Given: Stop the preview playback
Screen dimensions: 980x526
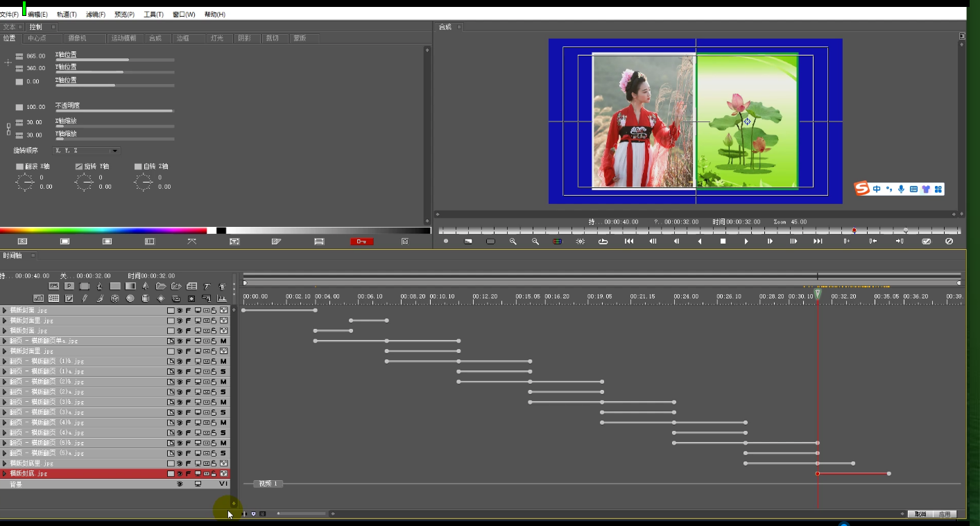Looking at the screenshot, I should tap(723, 241).
